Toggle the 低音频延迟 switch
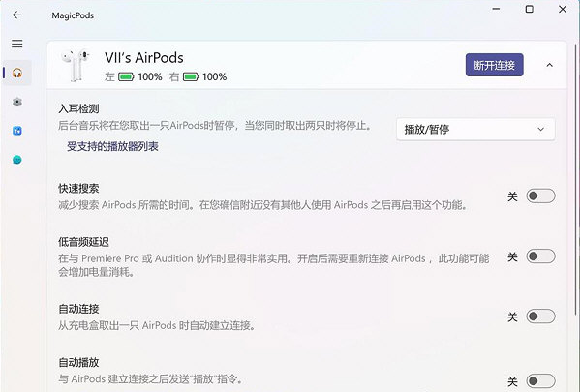The height and width of the screenshot is (392, 581). pyautogui.click(x=540, y=256)
